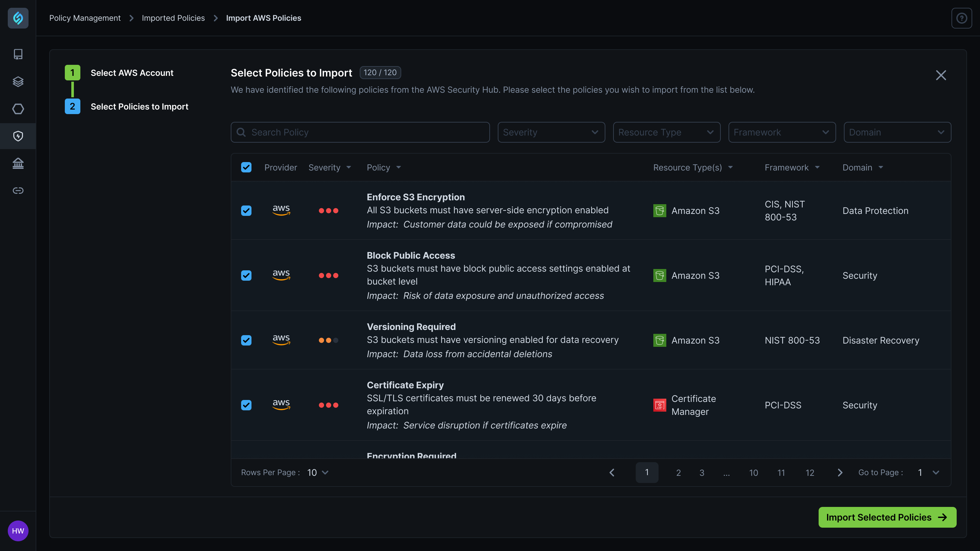Uncheck the Certificate Expiry policy

click(246, 405)
